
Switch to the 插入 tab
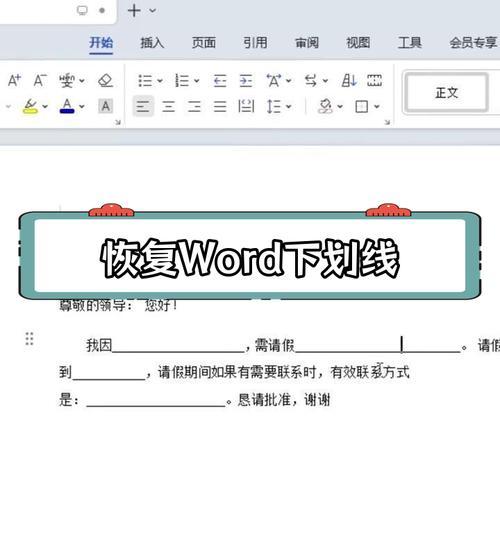[x=152, y=43]
